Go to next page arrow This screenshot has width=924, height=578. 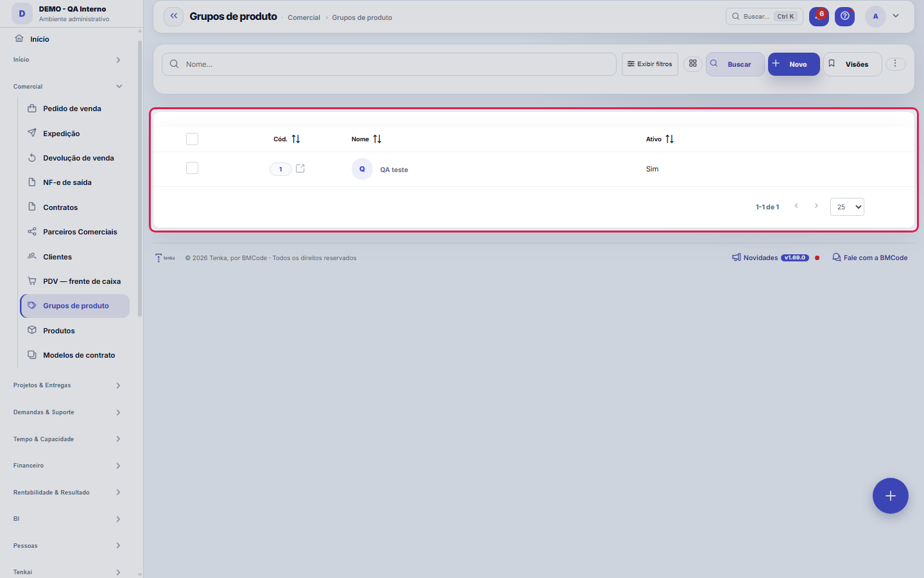coord(816,206)
